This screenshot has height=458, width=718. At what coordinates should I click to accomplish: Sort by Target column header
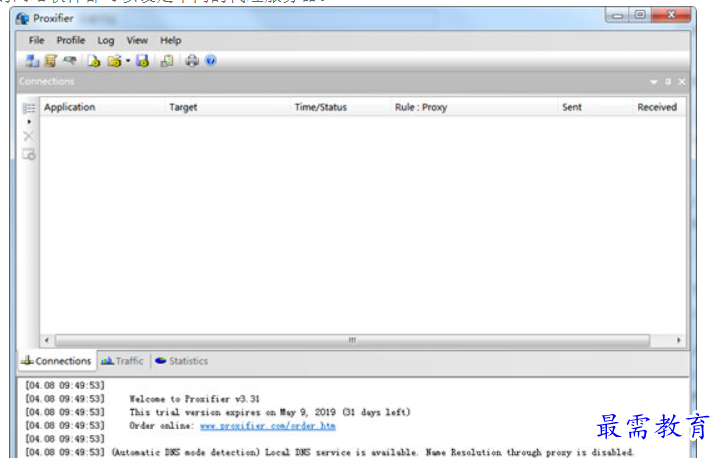(x=228, y=107)
